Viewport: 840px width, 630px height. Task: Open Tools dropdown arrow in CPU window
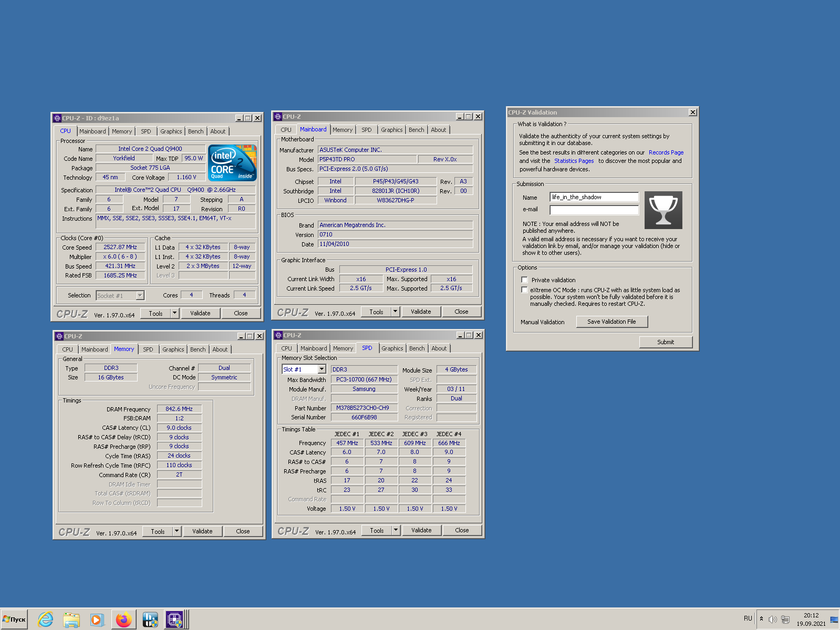[175, 313]
